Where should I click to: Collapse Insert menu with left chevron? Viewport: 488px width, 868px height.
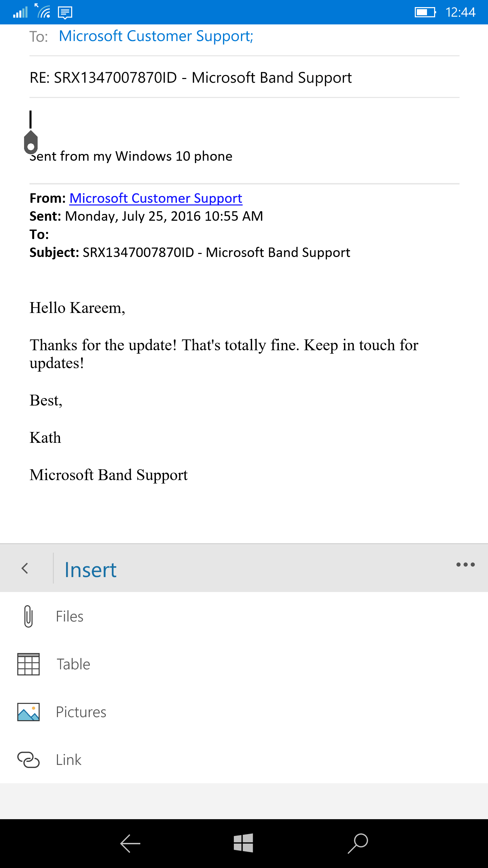pos(25,568)
